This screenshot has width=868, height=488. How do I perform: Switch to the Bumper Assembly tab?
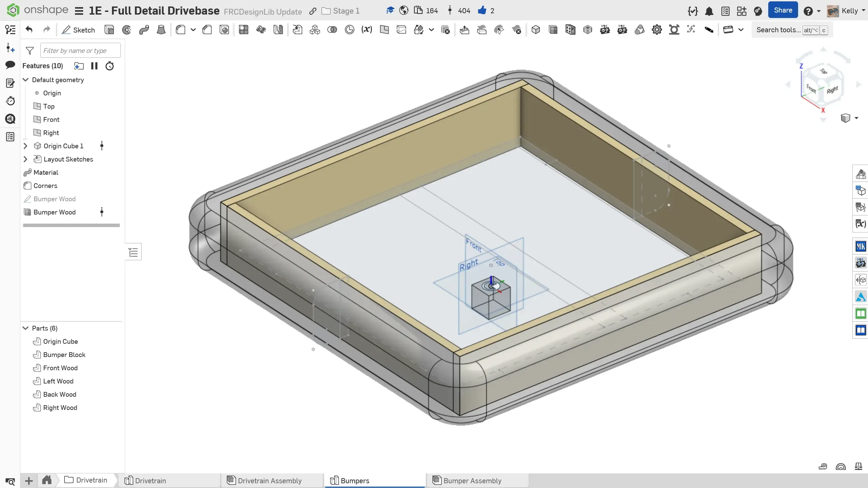[472, 481]
